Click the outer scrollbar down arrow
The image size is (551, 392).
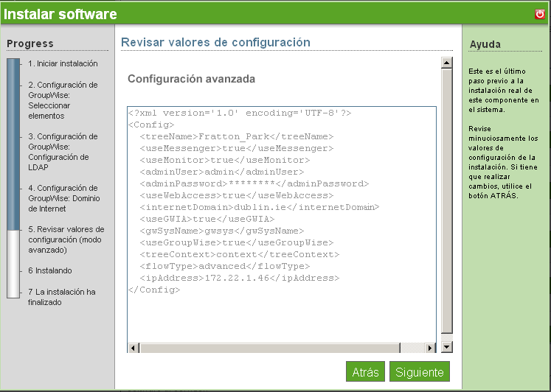447,347
